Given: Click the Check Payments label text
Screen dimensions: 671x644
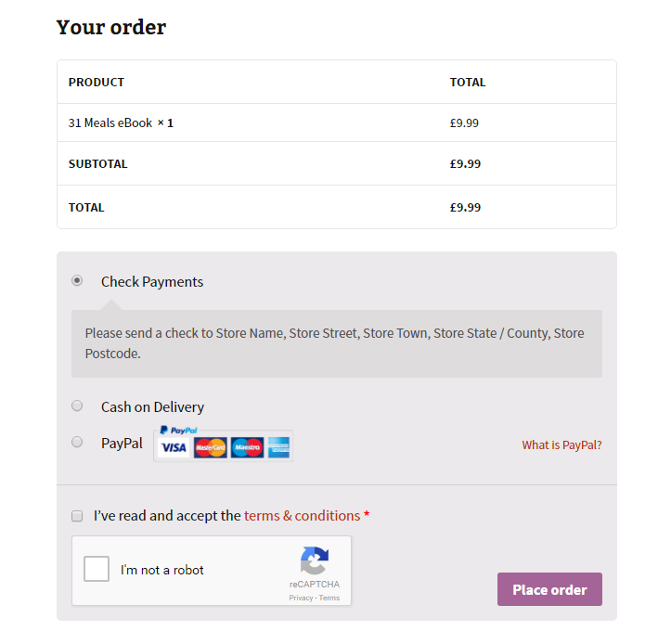Looking at the screenshot, I should (x=152, y=282).
